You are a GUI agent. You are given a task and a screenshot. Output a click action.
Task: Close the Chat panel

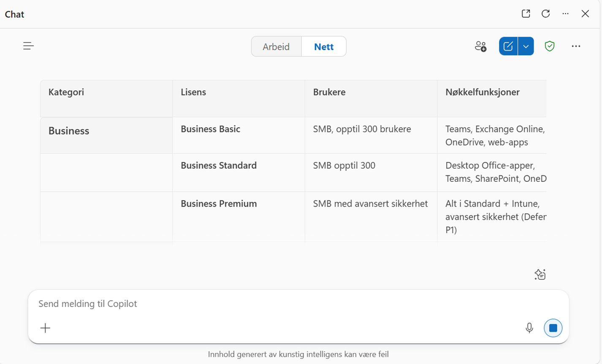585,14
